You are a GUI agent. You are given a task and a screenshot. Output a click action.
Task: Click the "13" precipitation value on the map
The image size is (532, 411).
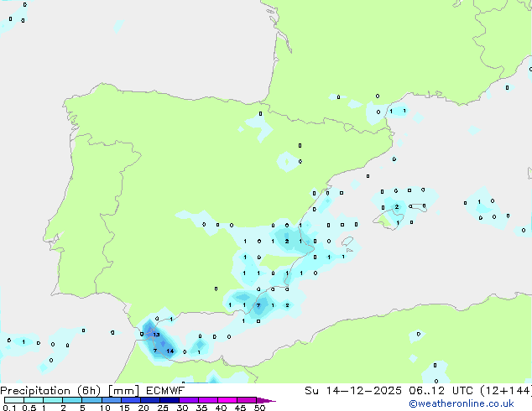point(156,335)
